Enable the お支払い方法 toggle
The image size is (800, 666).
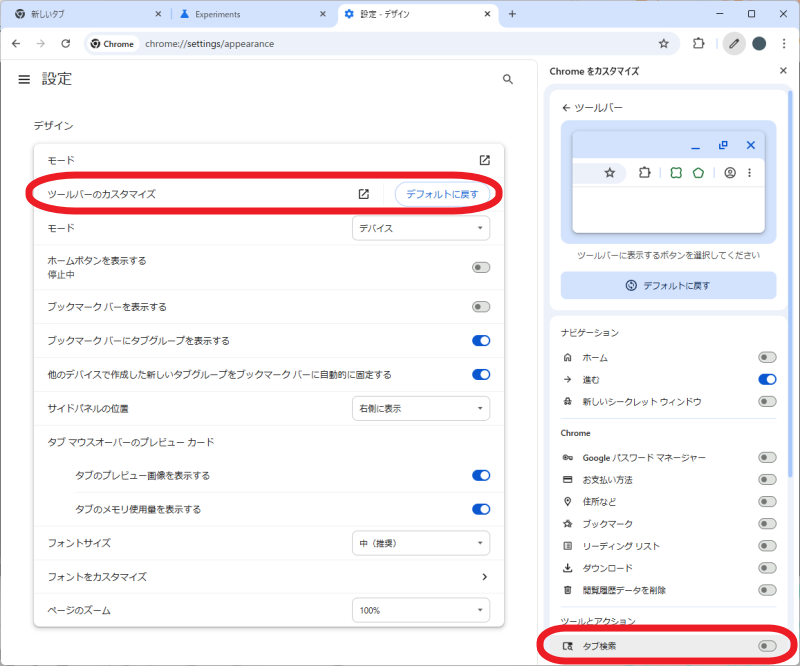tap(767, 480)
